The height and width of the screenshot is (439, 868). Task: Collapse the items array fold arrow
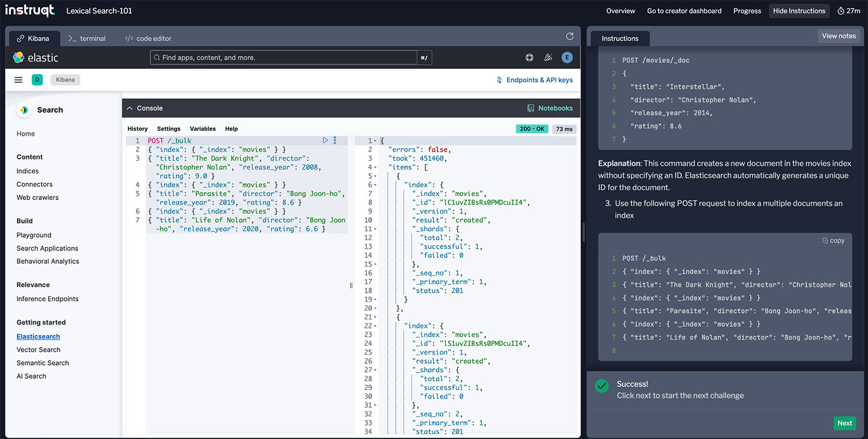point(376,167)
